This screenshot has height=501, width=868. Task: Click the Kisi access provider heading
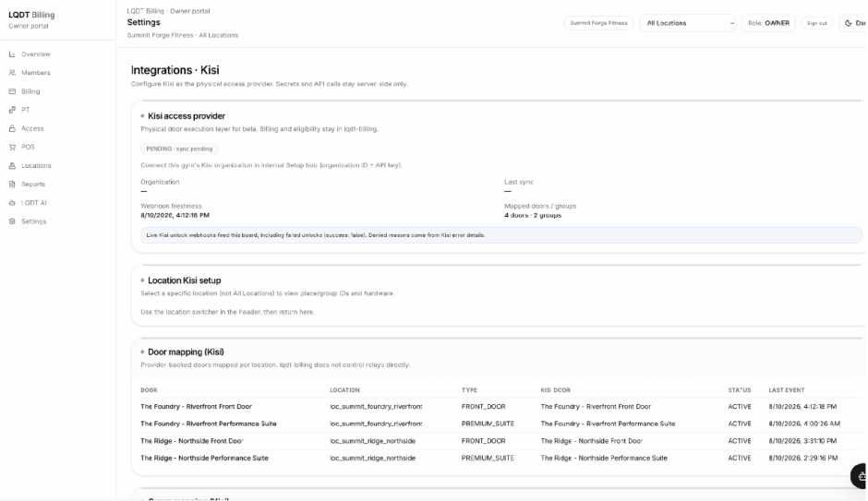click(x=186, y=116)
